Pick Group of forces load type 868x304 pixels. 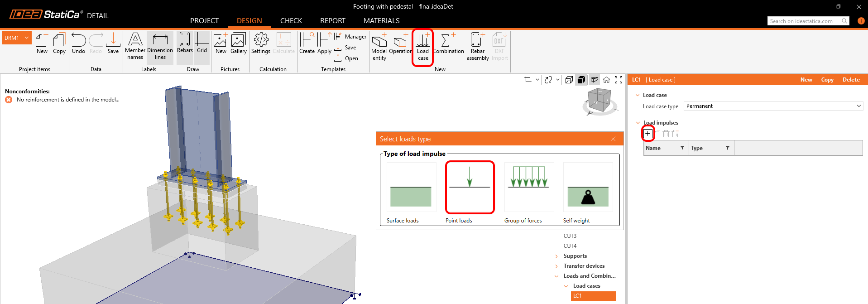(x=528, y=187)
